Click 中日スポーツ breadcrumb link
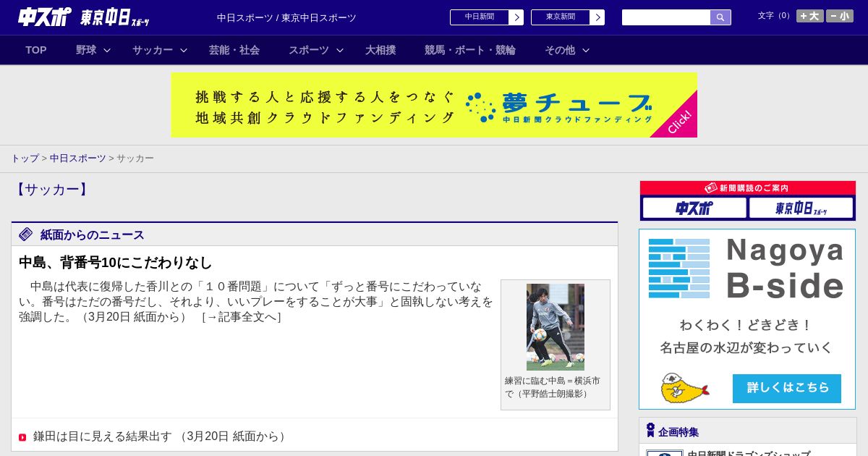Image resolution: width=868 pixels, height=456 pixels. [x=78, y=158]
